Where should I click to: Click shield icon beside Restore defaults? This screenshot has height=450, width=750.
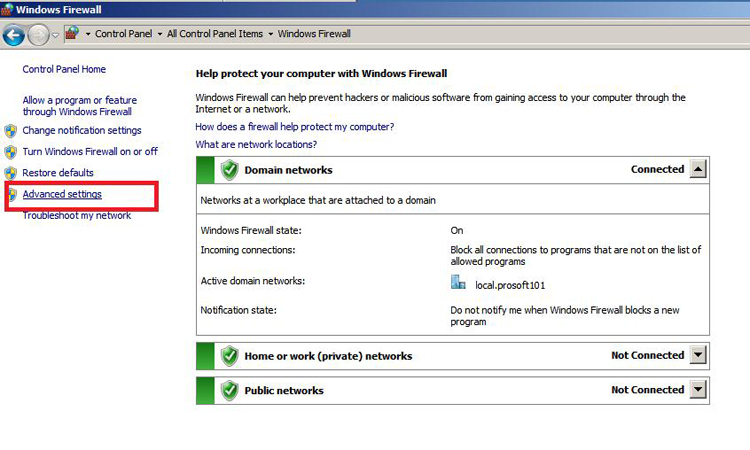(x=11, y=173)
